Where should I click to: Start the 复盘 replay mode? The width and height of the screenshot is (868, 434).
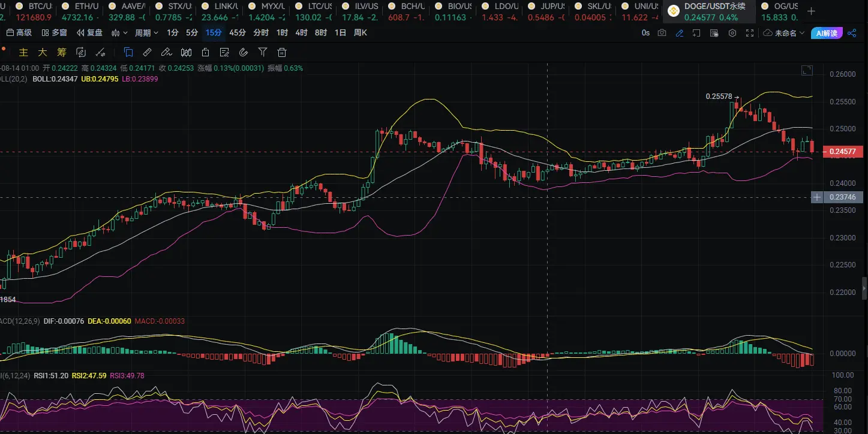coord(89,32)
